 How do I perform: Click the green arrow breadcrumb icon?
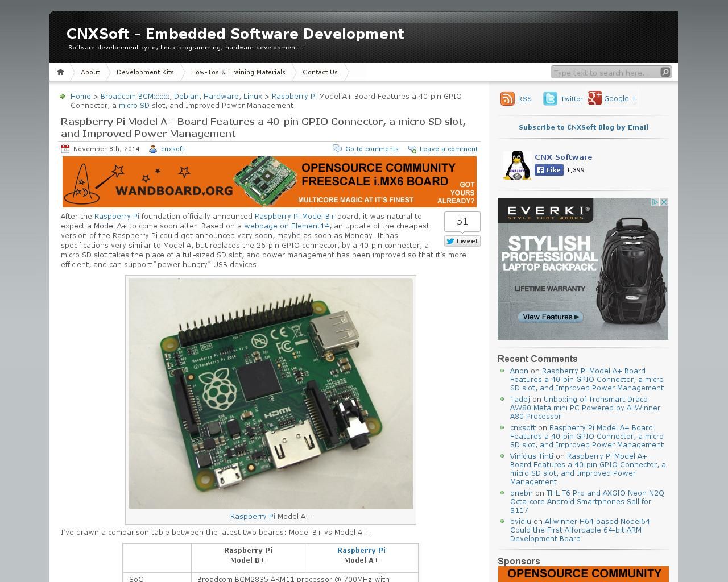(x=63, y=97)
